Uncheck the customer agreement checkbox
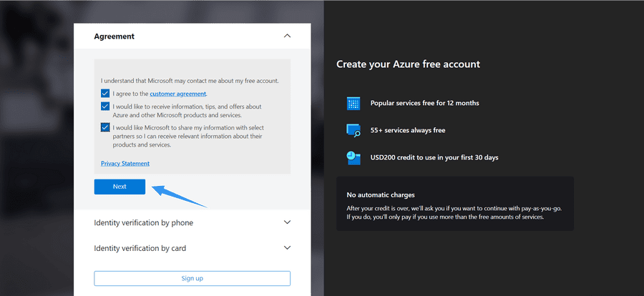644x296 pixels. (x=105, y=94)
